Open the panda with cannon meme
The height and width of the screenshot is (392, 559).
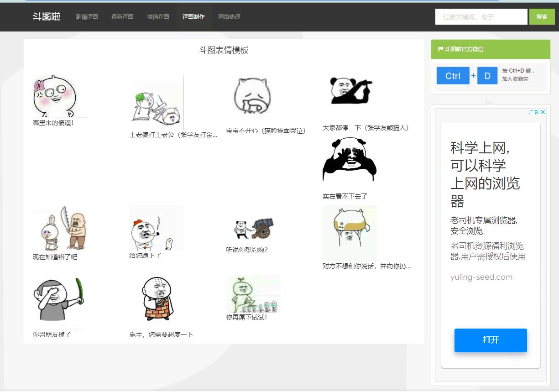pos(254,229)
